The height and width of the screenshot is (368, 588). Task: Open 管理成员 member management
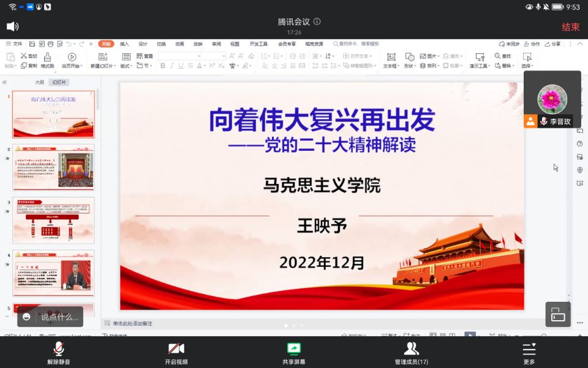tap(412, 353)
